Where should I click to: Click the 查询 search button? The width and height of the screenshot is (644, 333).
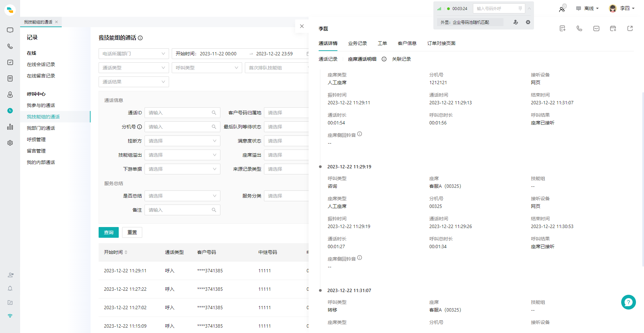point(109,232)
